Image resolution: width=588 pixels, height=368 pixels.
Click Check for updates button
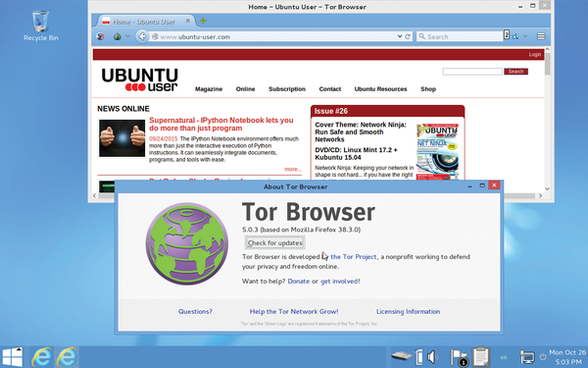(274, 243)
